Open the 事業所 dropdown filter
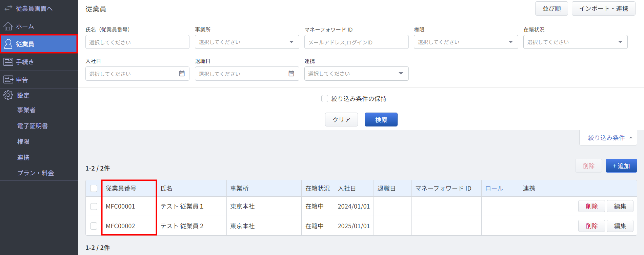Image resolution: width=644 pixels, height=255 pixels. click(247, 42)
